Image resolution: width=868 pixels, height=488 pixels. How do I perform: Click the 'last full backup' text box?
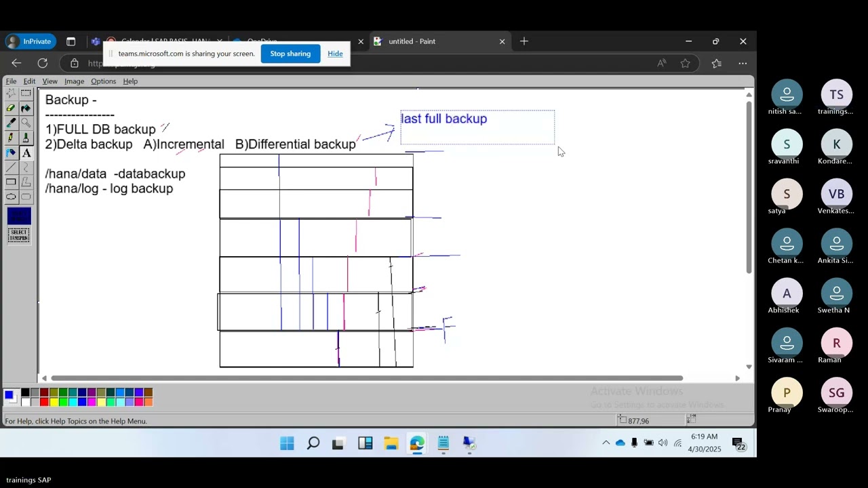point(477,127)
